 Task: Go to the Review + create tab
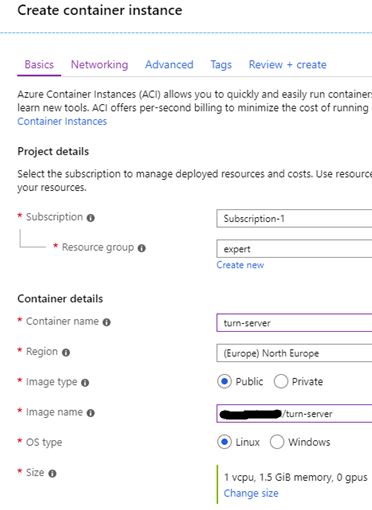(288, 64)
